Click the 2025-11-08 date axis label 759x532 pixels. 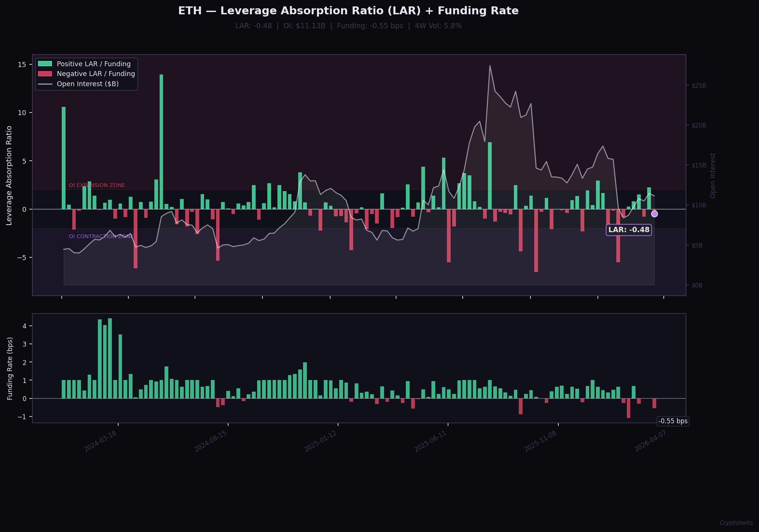coord(540,441)
